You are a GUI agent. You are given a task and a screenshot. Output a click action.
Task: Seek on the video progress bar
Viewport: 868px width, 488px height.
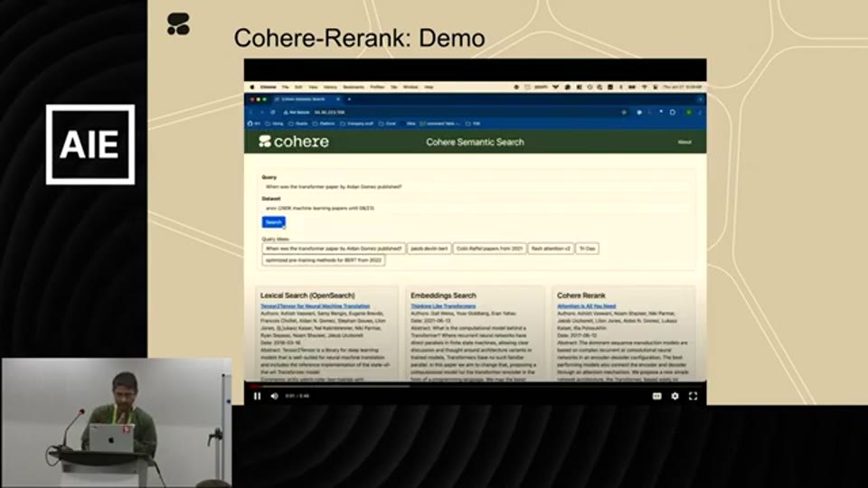point(475,386)
